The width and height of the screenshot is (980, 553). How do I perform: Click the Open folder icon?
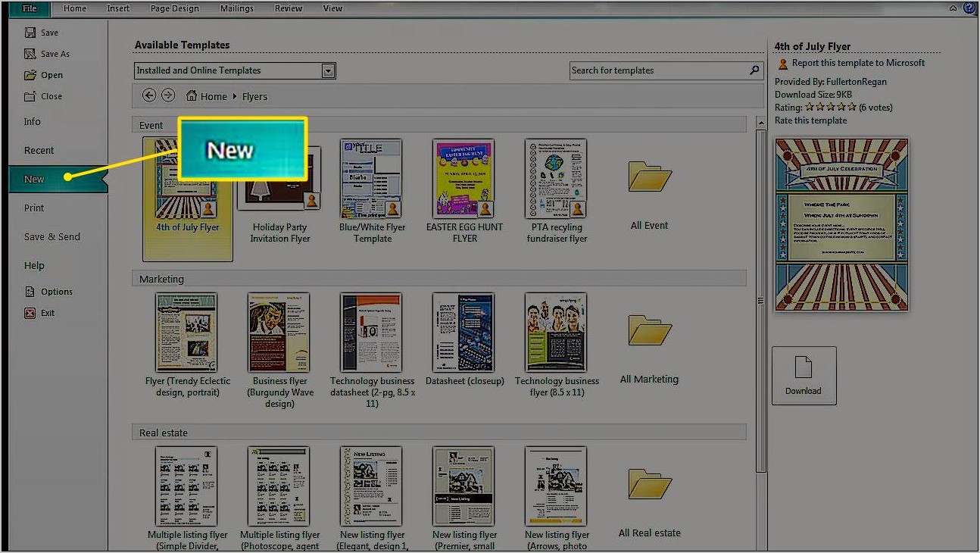pyautogui.click(x=30, y=75)
